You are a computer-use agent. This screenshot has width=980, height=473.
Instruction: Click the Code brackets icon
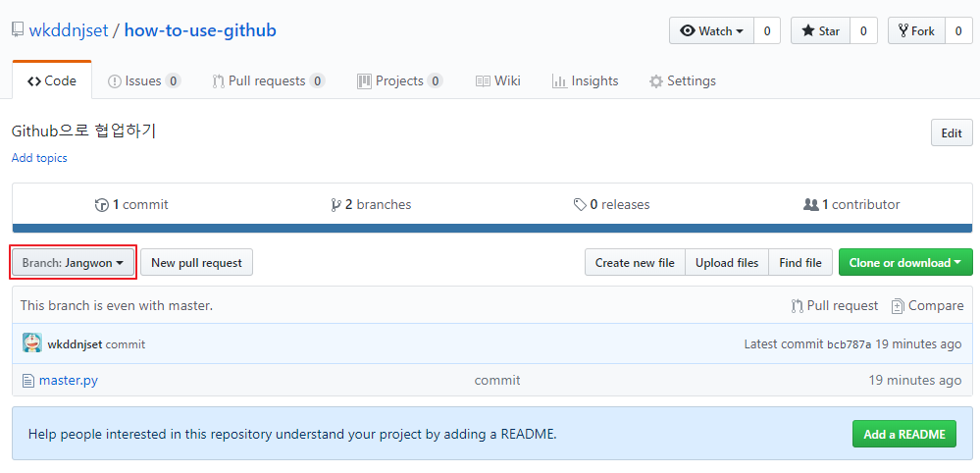[34, 81]
